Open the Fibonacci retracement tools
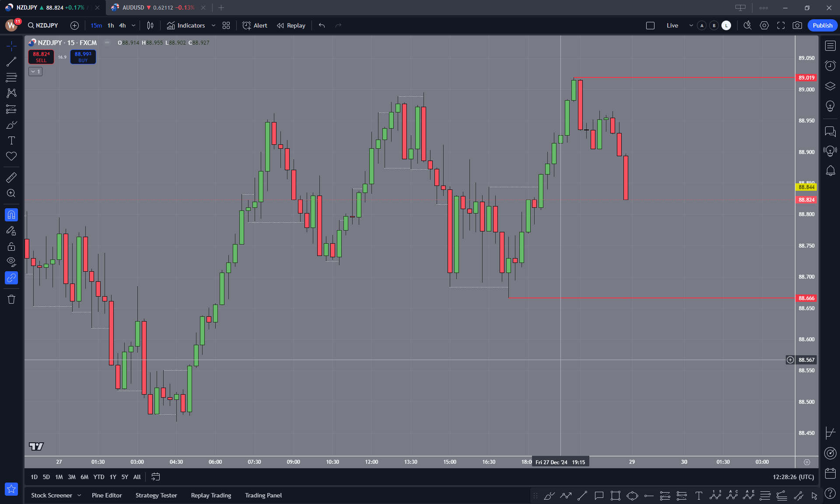The width and height of the screenshot is (840, 504). point(11,77)
